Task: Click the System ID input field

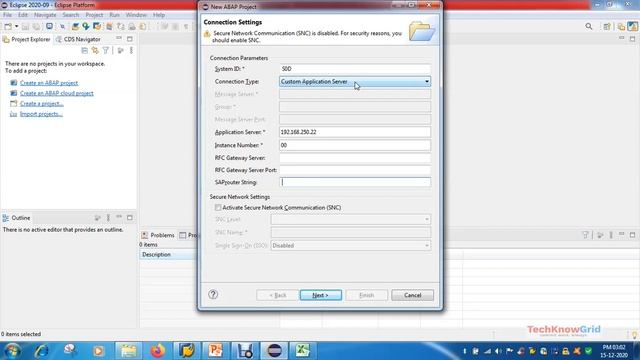Action: coord(355,69)
